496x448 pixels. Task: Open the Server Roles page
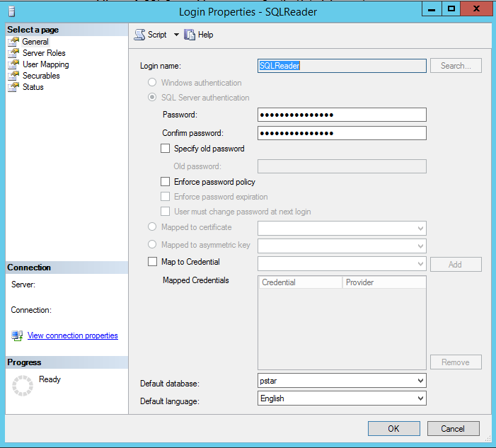(x=44, y=53)
